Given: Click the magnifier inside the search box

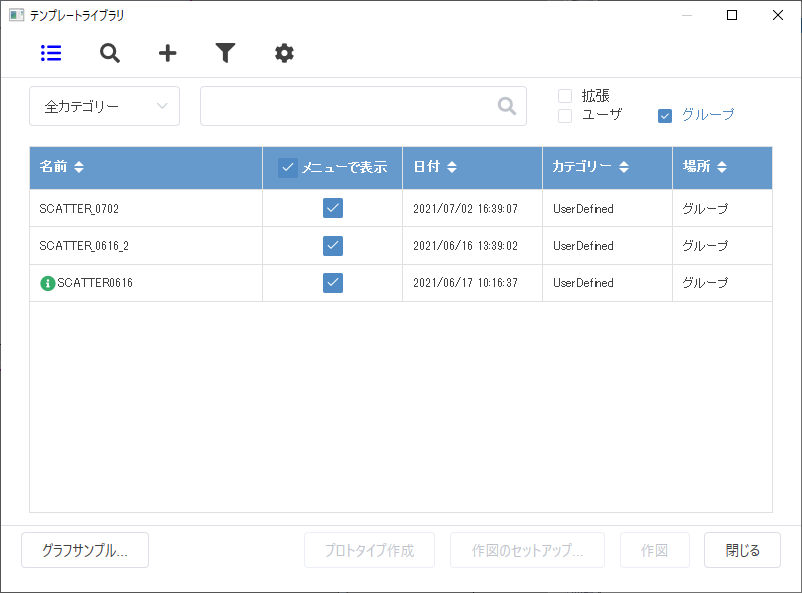Looking at the screenshot, I should [x=506, y=106].
